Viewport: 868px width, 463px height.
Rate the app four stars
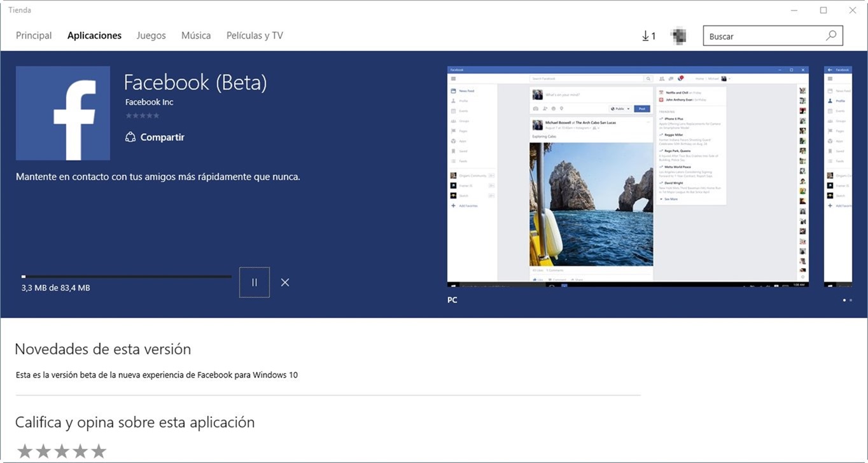point(80,451)
